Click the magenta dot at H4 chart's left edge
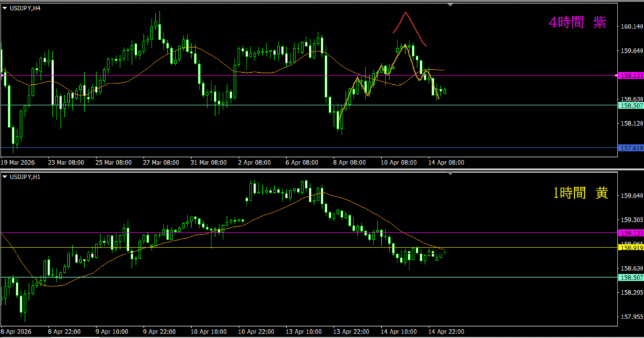644x338 pixels. coord(4,75)
